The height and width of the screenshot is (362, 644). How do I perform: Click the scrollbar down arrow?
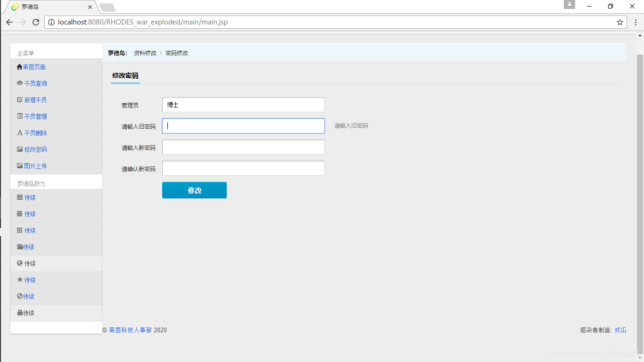coord(640,358)
